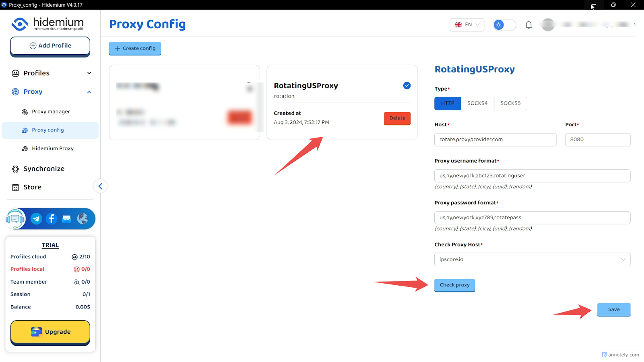Open the notifications bell
Viewport: 644px width, 362px height.
529,25
